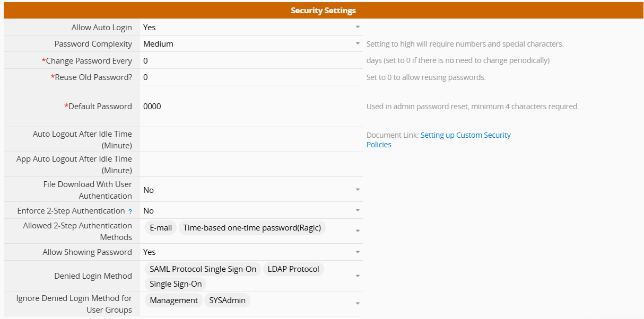The image size is (644, 319).
Task: Open File Download With User Authentication dropdown
Action: (358, 190)
